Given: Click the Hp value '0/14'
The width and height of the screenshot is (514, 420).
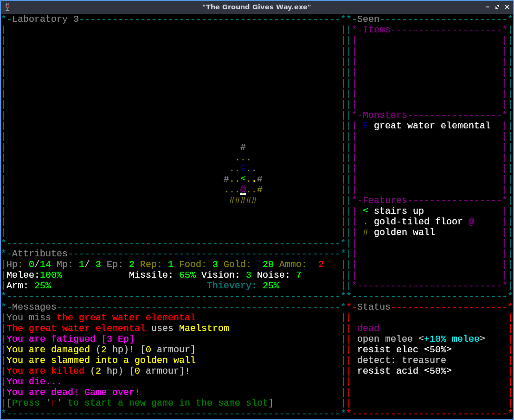Looking at the screenshot, I should (40, 264).
